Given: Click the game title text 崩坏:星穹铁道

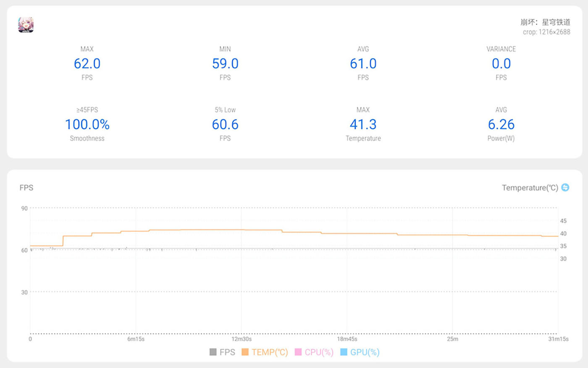Looking at the screenshot, I should point(545,22).
